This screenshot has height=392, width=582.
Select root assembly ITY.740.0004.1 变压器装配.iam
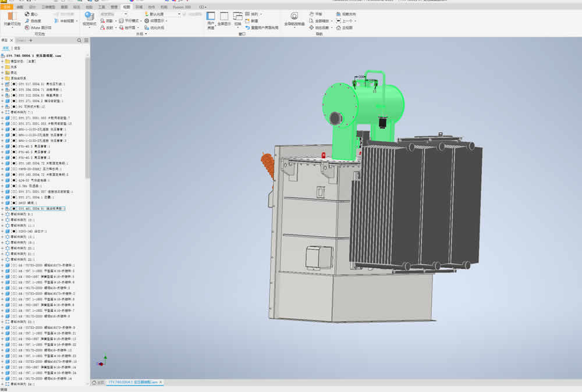point(33,56)
